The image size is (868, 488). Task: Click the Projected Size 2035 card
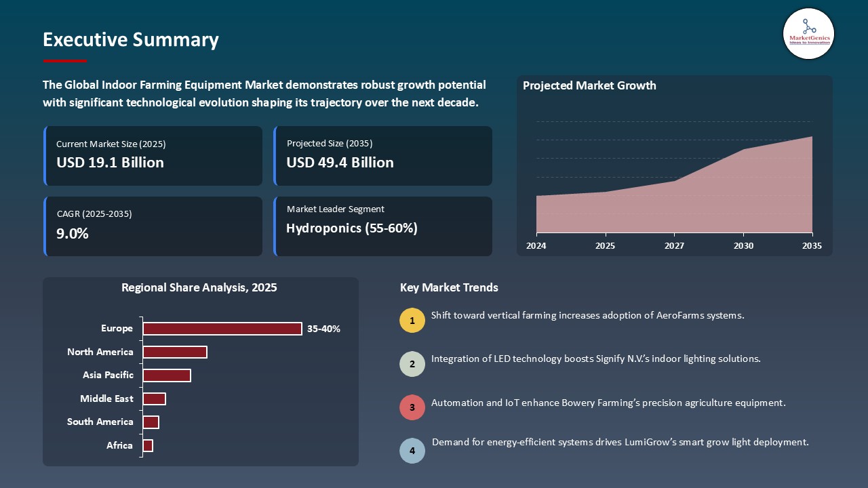pyautogui.click(x=383, y=155)
